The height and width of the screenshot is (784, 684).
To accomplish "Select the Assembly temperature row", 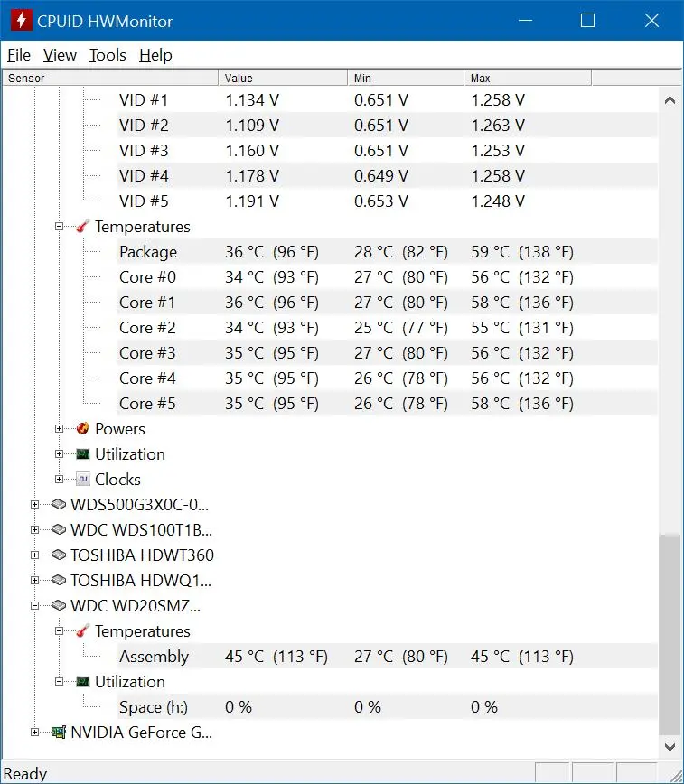I will pos(388,656).
